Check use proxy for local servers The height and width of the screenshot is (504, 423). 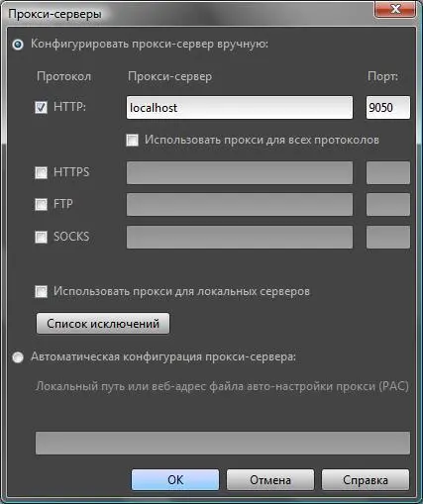[x=42, y=292]
